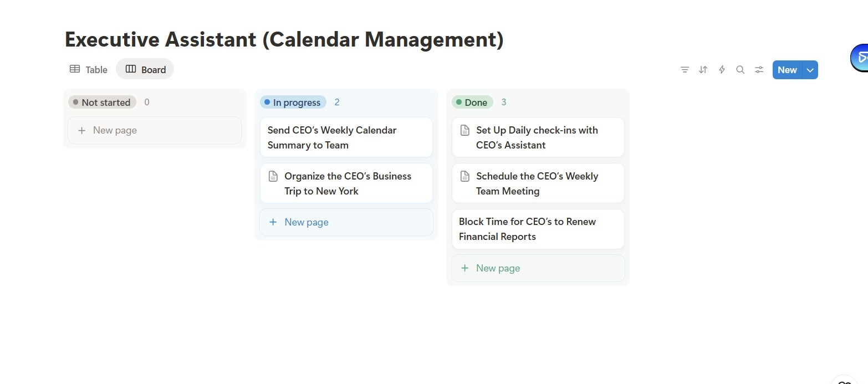Open the automations lightning bolt icon

[x=722, y=70]
